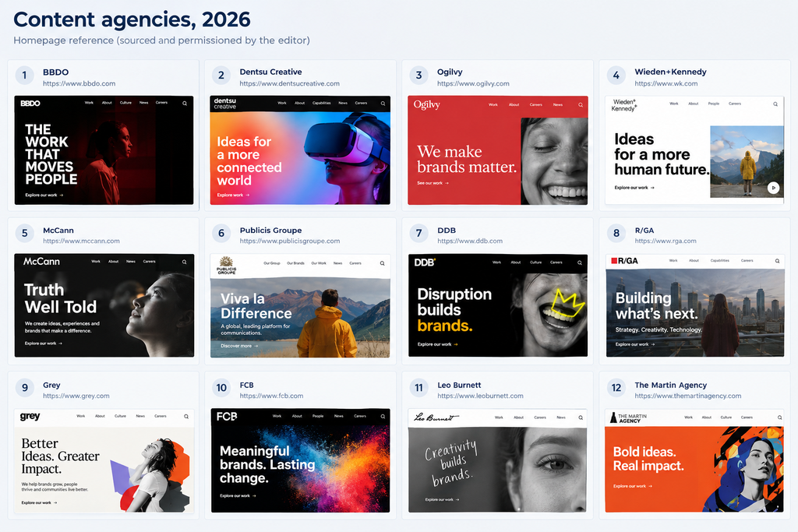Open the https://www.publicisgroupe.com link

coord(290,241)
